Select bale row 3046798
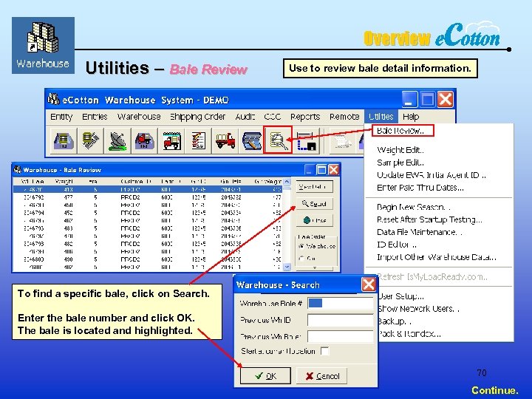Screen dimensions: 532x399 click(148, 244)
